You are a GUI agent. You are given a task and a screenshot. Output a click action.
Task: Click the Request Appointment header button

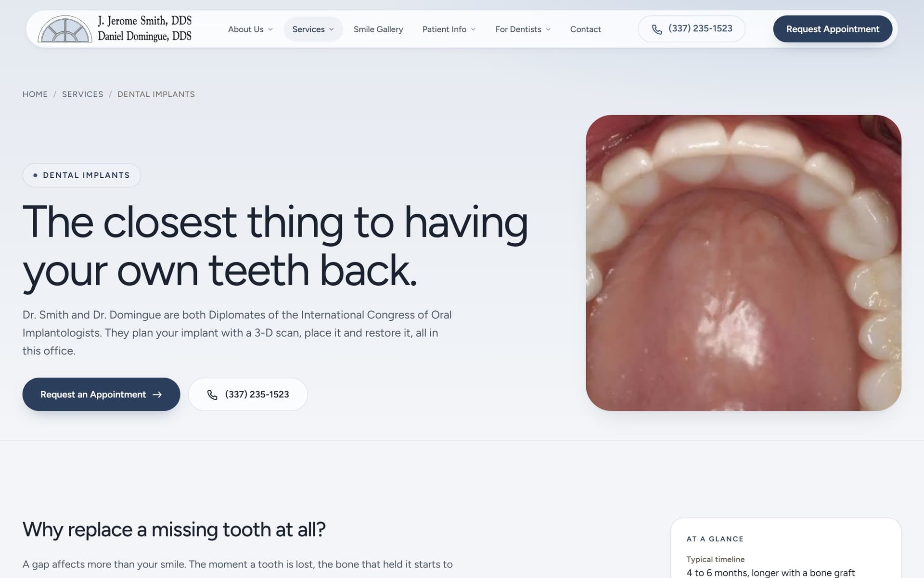tap(833, 29)
